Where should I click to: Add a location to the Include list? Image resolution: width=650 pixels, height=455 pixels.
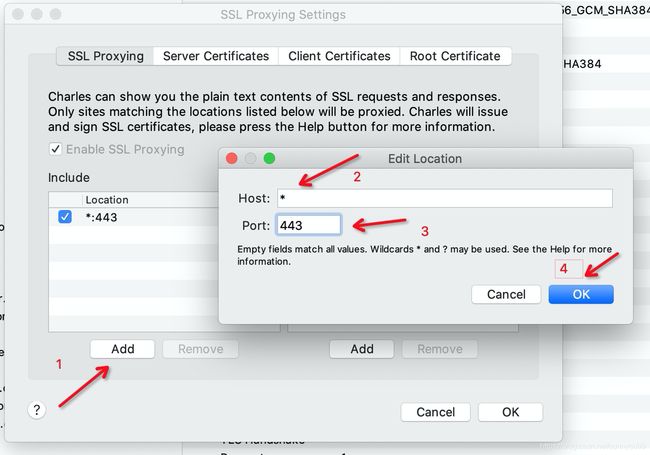point(122,349)
